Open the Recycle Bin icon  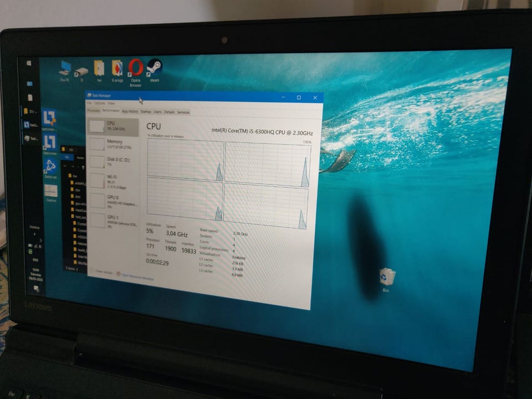387,279
